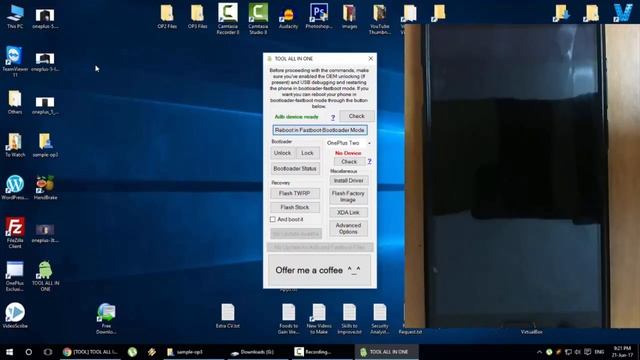Select Camtasia Recorder 8 desktop icon
This screenshot has height=360, width=640.
(228, 18)
